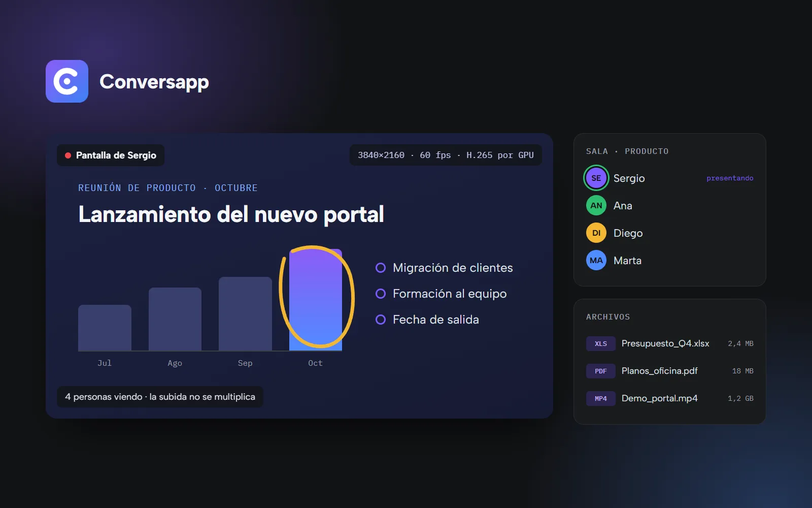Image resolution: width=812 pixels, height=508 pixels.
Task: Open Planos_oficina.pdf file
Action: pos(670,371)
